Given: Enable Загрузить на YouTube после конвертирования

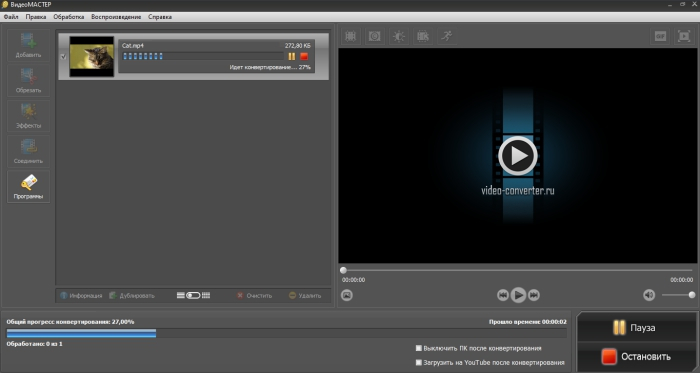Looking at the screenshot, I should 419,362.
